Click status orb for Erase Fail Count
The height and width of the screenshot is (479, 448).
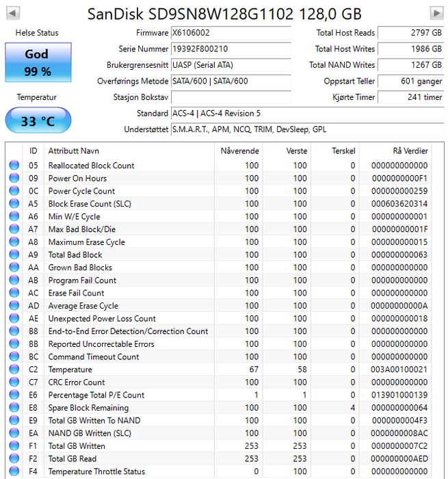coord(14,293)
